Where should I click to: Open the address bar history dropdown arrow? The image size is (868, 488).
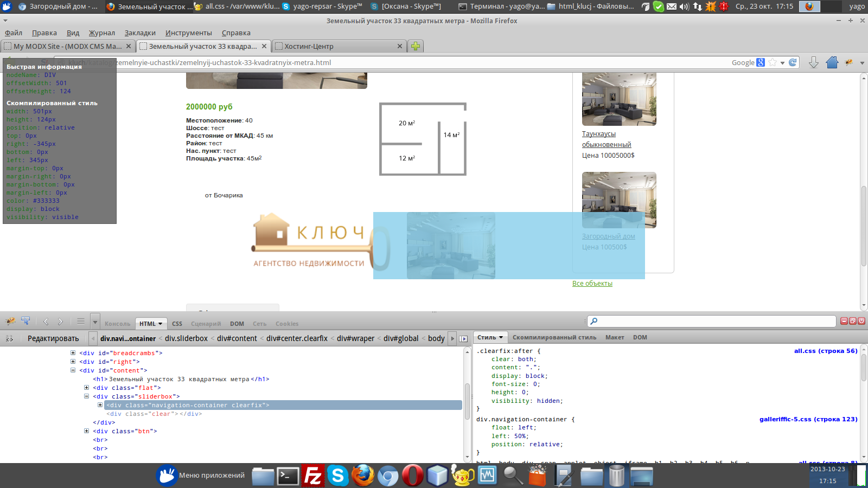click(x=782, y=63)
